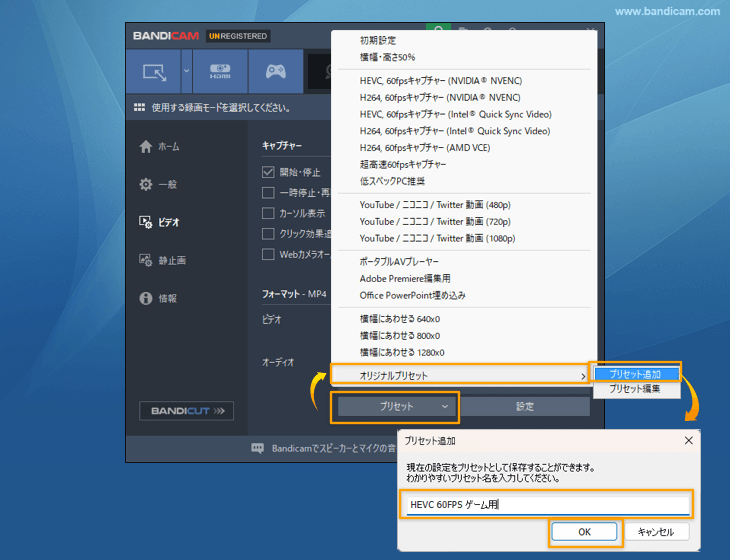
Task: Uncheck the 開始・停止 checkbox
Action: [268, 172]
